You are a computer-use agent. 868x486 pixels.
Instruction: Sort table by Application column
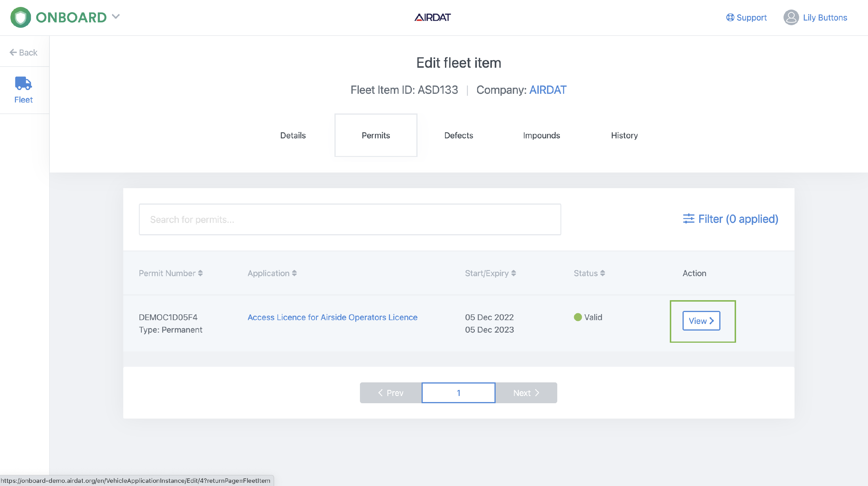pyautogui.click(x=272, y=273)
